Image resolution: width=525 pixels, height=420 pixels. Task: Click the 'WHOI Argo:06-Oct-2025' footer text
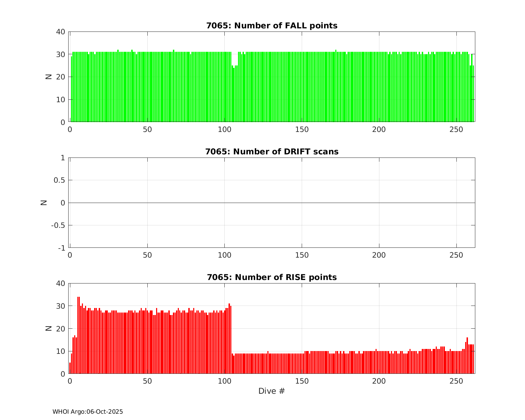(x=87, y=412)
